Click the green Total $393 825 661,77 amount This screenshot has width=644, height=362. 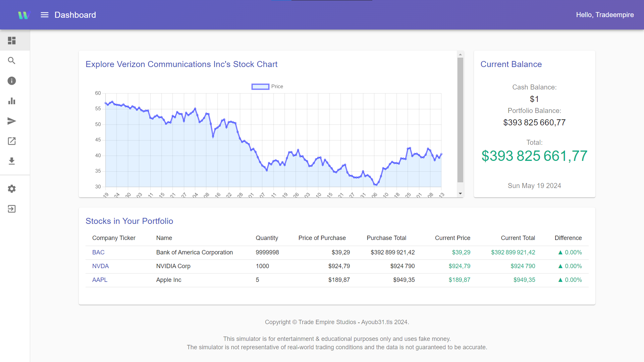[x=534, y=156]
